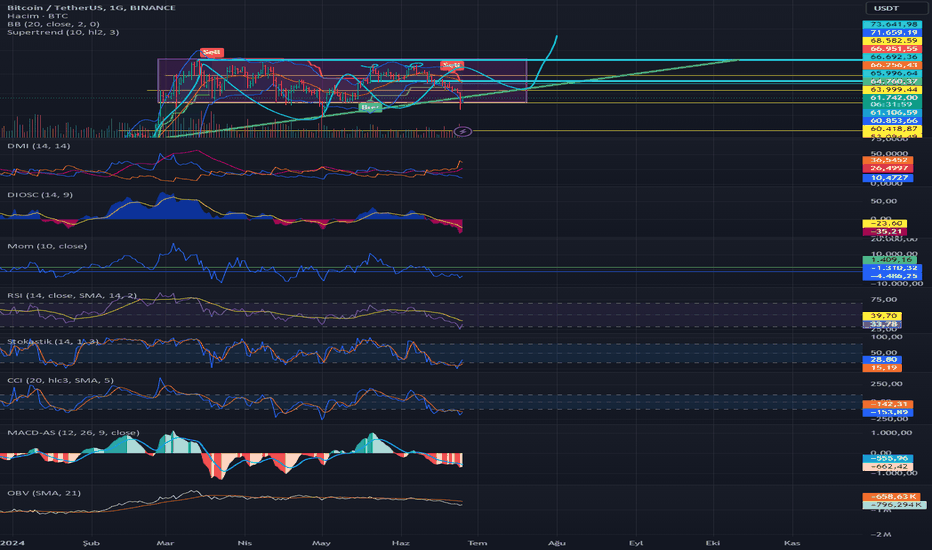Click the CCI value label -153,89

[x=888, y=412]
